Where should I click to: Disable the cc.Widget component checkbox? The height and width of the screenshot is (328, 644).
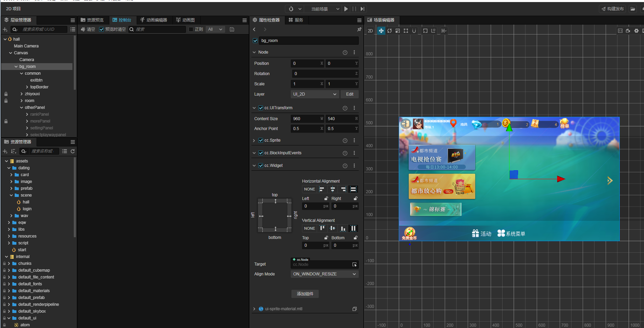click(261, 166)
